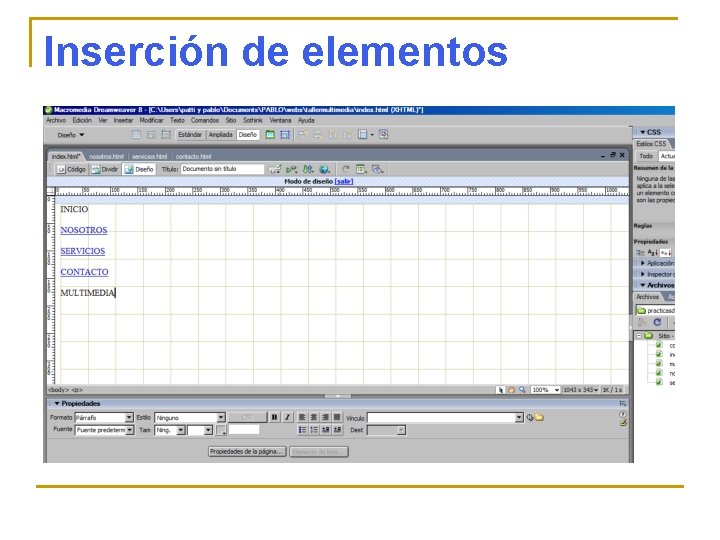Click the Point to File target icon
The width and height of the screenshot is (720, 540).
530,417
